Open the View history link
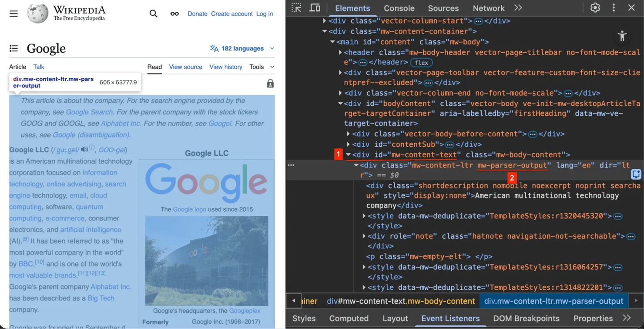644x329 pixels. [225, 67]
